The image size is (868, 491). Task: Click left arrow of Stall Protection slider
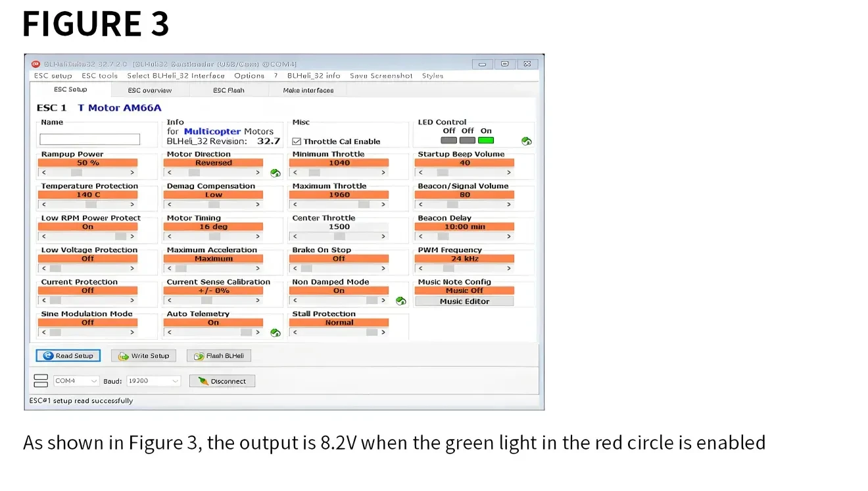point(295,332)
